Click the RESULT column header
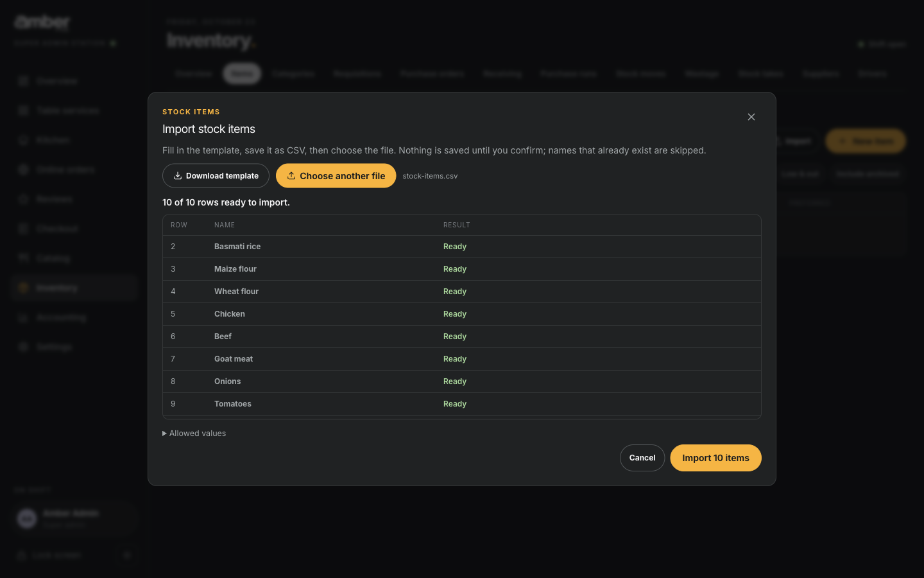The image size is (924, 578). (x=457, y=225)
